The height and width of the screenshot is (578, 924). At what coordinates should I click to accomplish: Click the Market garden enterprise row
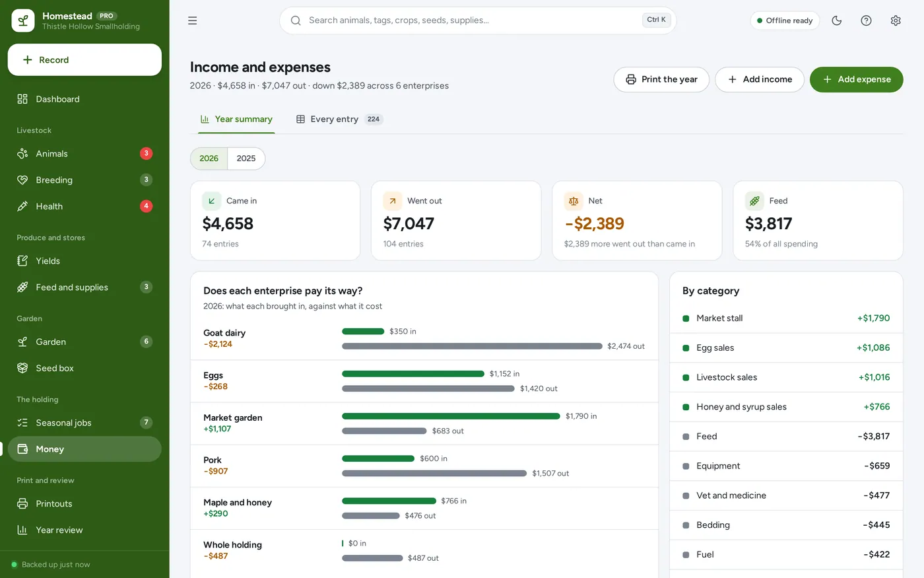(x=424, y=423)
